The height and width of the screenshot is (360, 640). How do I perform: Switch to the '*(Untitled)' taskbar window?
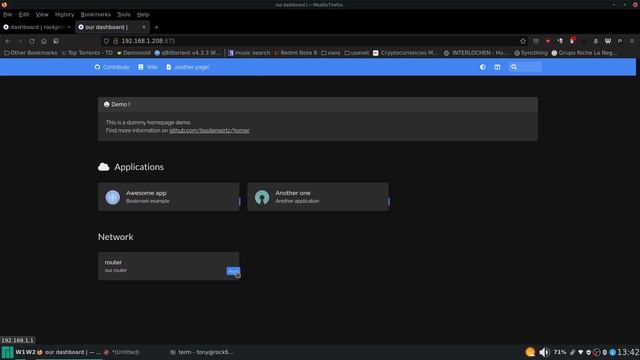click(x=122, y=352)
